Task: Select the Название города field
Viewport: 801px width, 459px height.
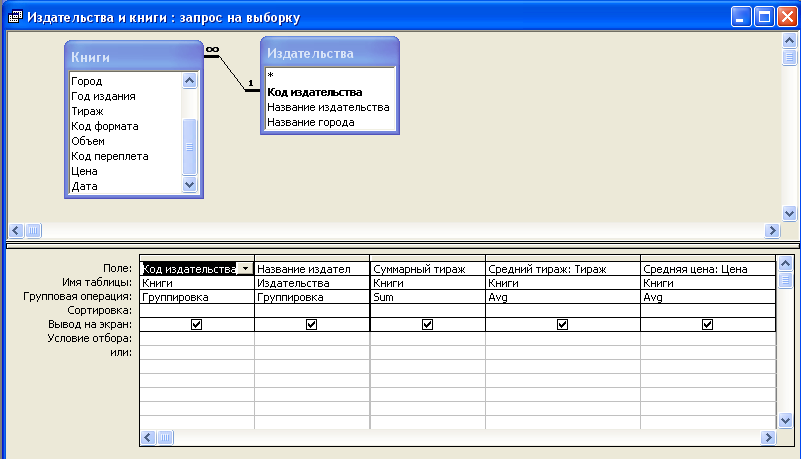Action: pyautogui.click(x=311, y=123)
